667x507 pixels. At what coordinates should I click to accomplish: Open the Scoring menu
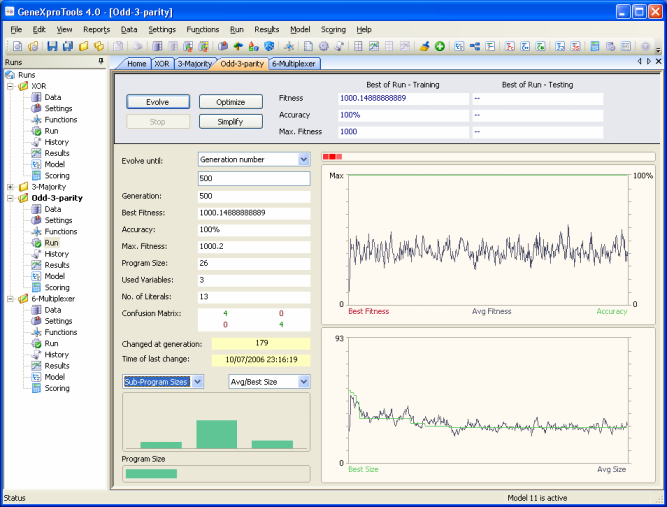[333, 29]
